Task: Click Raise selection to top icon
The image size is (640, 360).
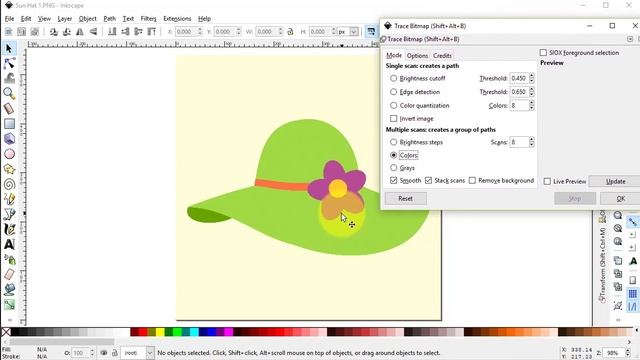Action: (151, 31)
